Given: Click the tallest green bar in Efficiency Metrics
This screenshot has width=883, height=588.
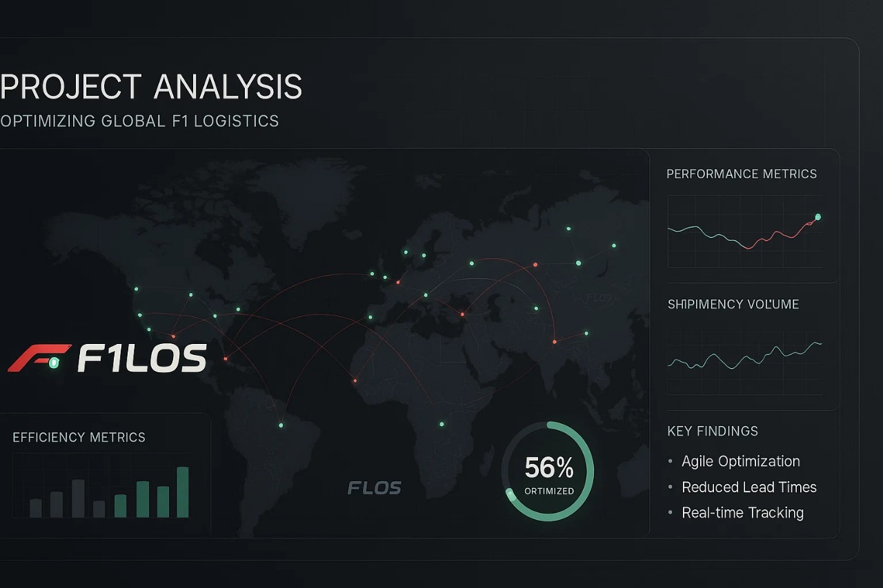Looking at the screenshot, I should (183, 492).
